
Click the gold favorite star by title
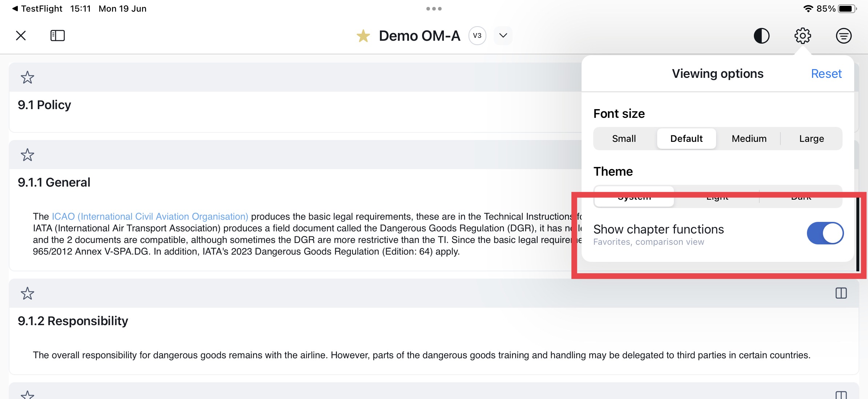[363, 36]
